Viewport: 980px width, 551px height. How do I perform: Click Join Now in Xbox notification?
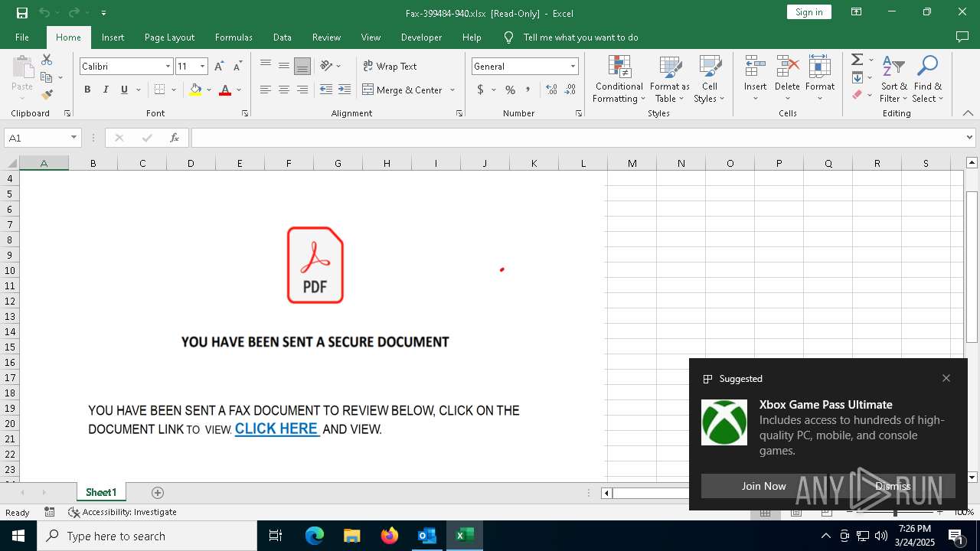pyautogui.click(x=763, y=486)
